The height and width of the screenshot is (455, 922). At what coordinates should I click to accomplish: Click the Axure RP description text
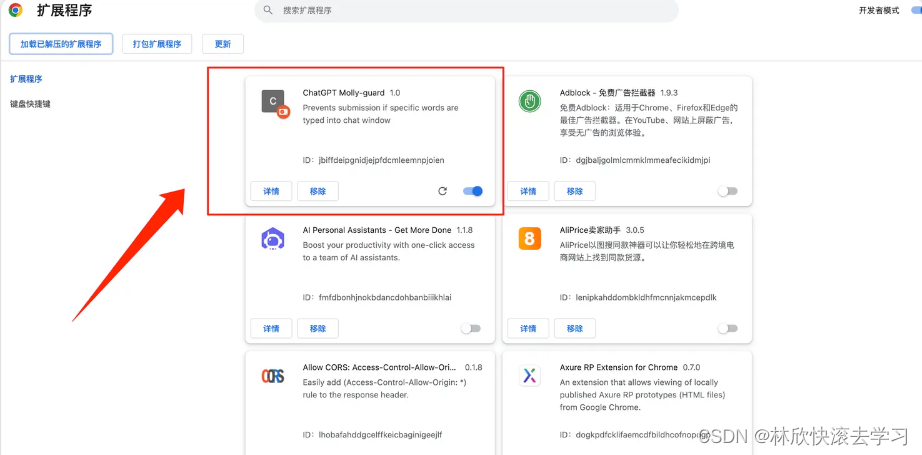[x=643, y=394]
